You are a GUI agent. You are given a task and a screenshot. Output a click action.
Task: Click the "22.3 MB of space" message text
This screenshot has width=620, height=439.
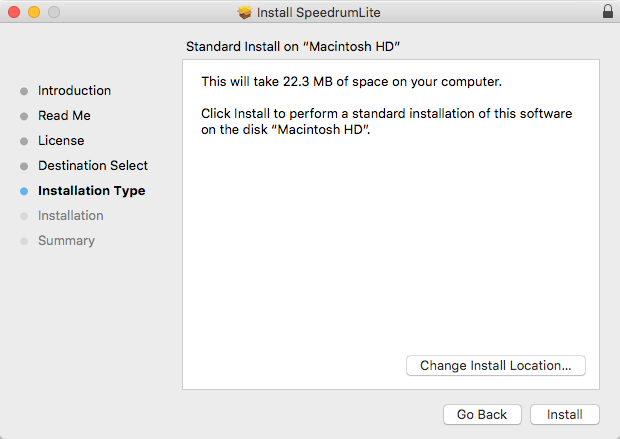351,81
